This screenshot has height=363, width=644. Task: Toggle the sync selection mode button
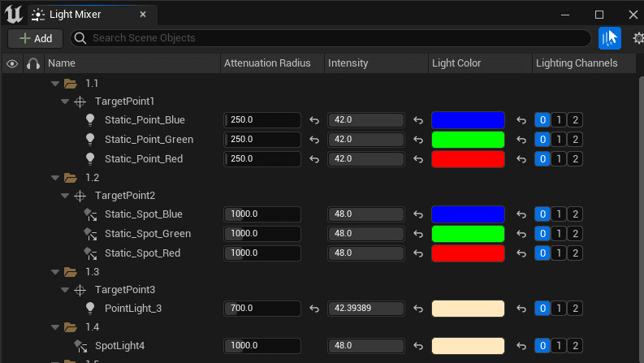610,38
